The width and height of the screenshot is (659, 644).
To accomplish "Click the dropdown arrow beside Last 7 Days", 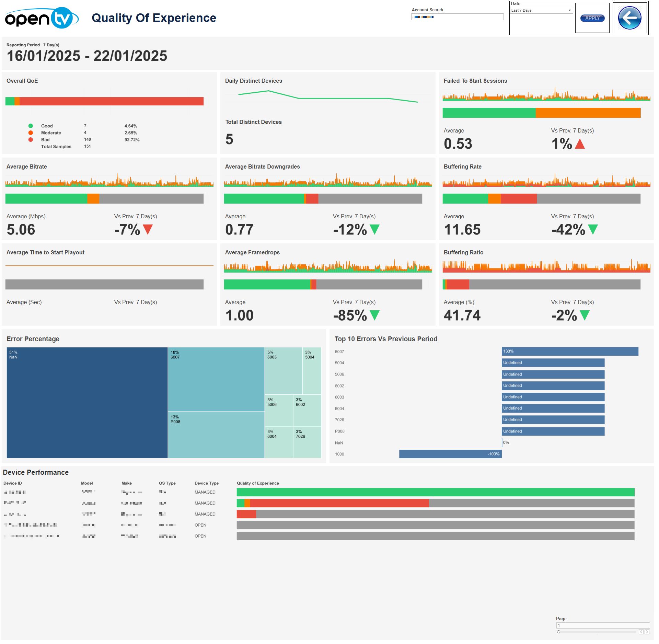I will 570,10.
